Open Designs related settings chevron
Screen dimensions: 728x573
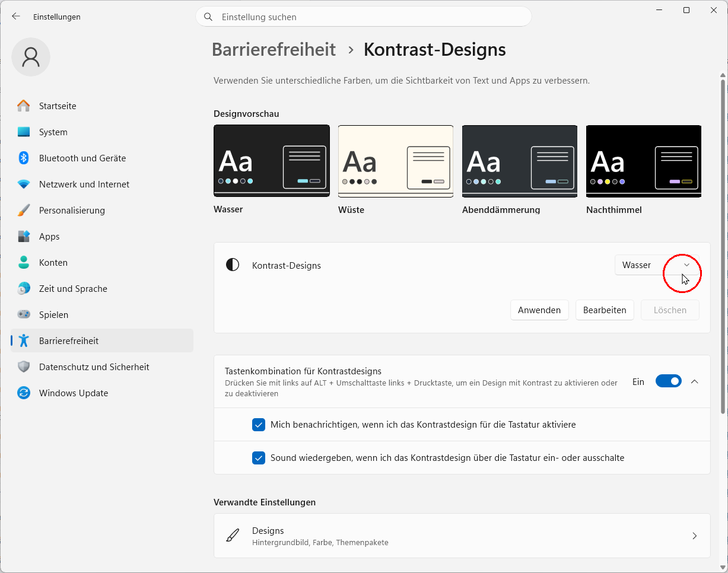(x=695, y=536)
